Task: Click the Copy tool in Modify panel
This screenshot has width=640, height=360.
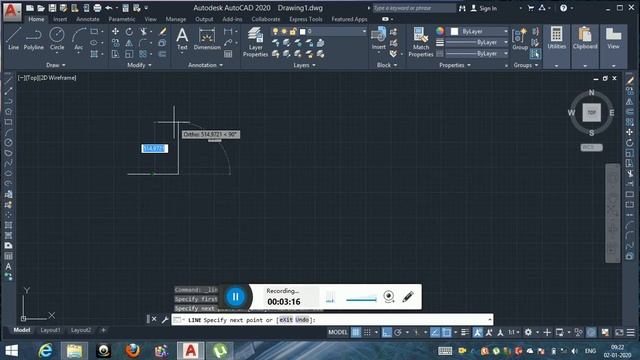Action: point(116,43)
